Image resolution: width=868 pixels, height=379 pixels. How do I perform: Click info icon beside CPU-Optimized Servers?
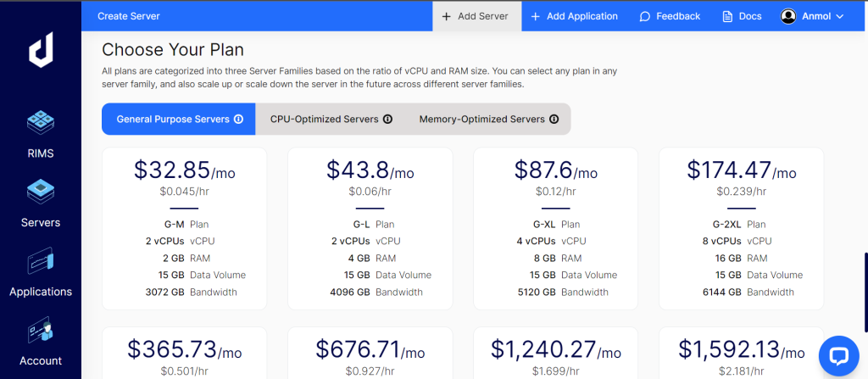point(387,120)
